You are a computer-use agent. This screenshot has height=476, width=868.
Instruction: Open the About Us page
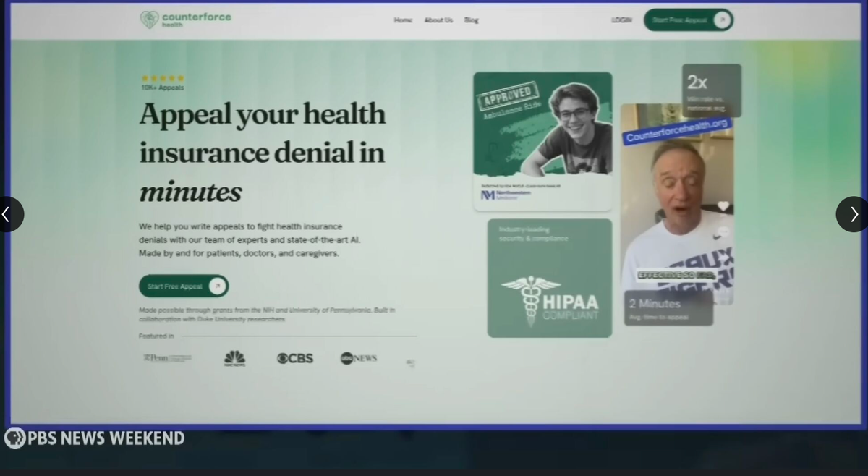tap(438, 20)
